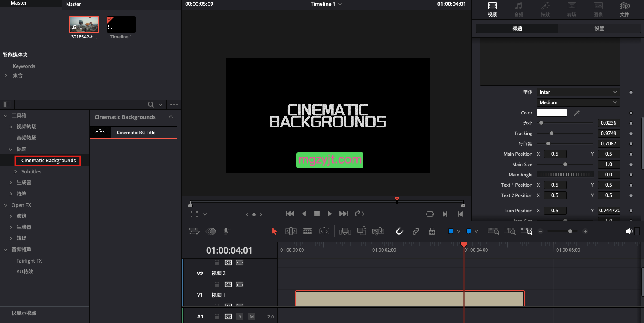The height and width of the screenshot is (323, 644).
Task: Jump to first frame button
Action: 290,214
